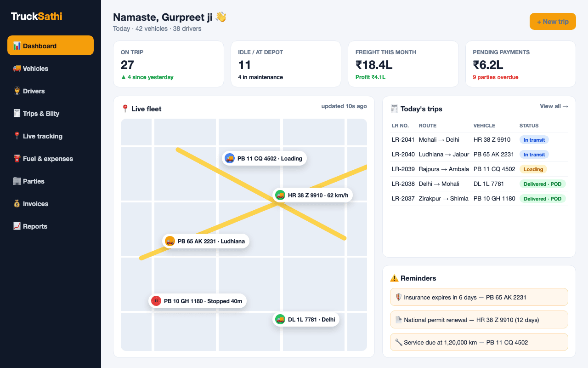Click the Profit ₹4.1L text
The height and width of the screenshot is (368, 588).
[371, 77]
